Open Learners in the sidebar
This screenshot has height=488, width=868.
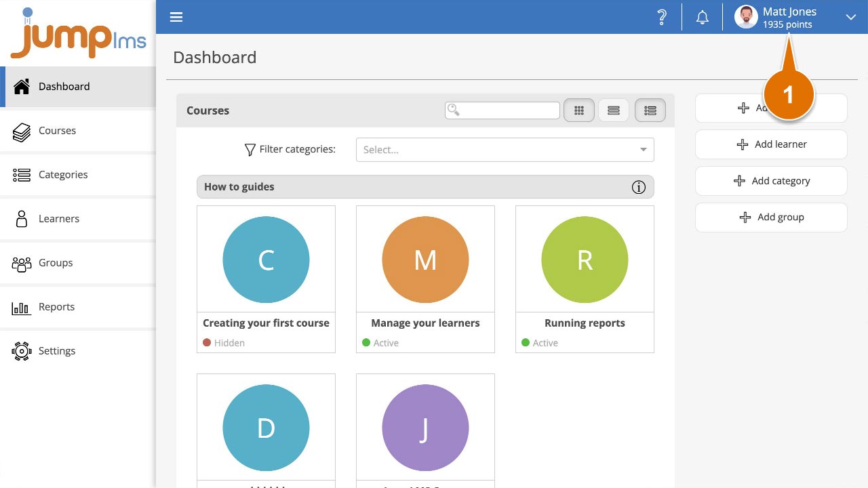tap(78, 219)
